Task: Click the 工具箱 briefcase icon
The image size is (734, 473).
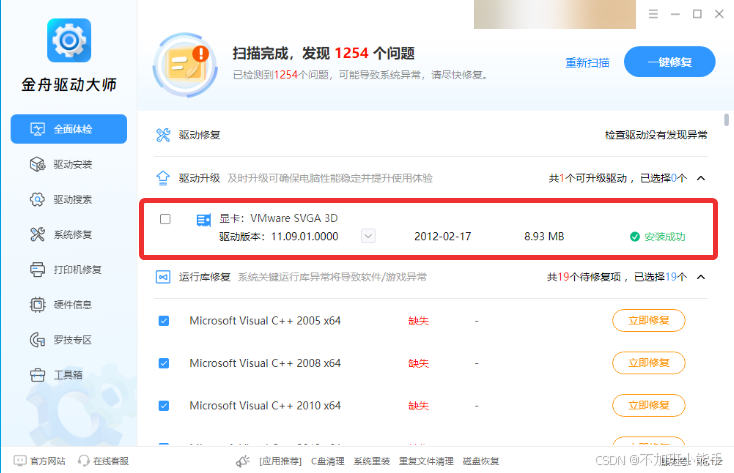Action: [37, 375]
